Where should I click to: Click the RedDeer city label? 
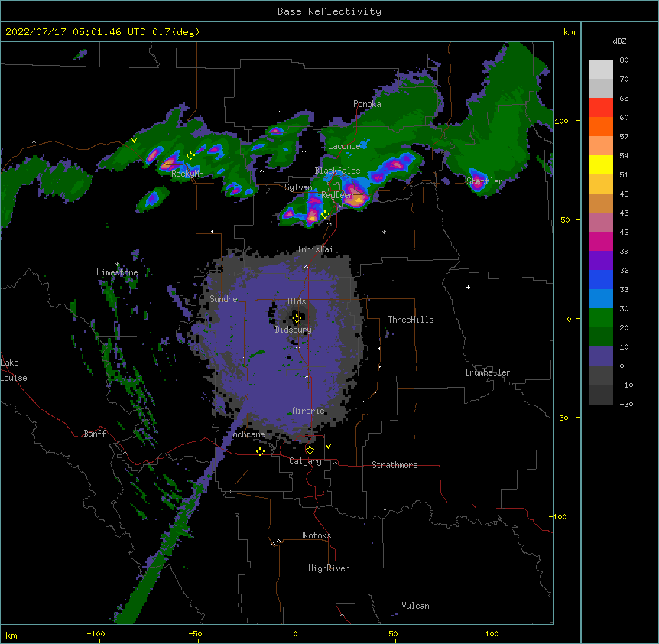337,195
